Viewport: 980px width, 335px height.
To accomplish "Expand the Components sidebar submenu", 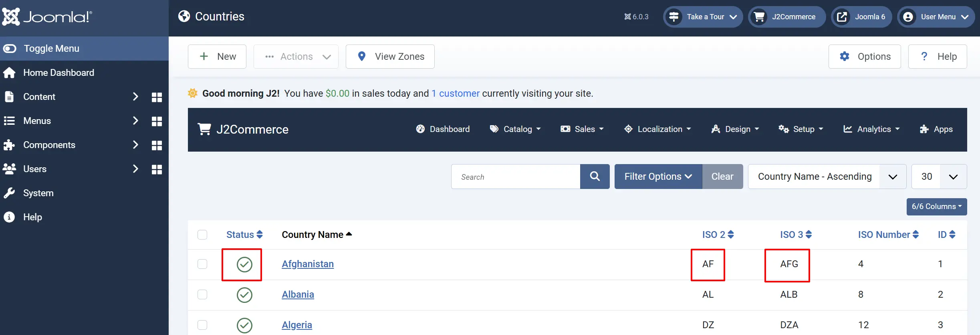I will tap(135, 145).
